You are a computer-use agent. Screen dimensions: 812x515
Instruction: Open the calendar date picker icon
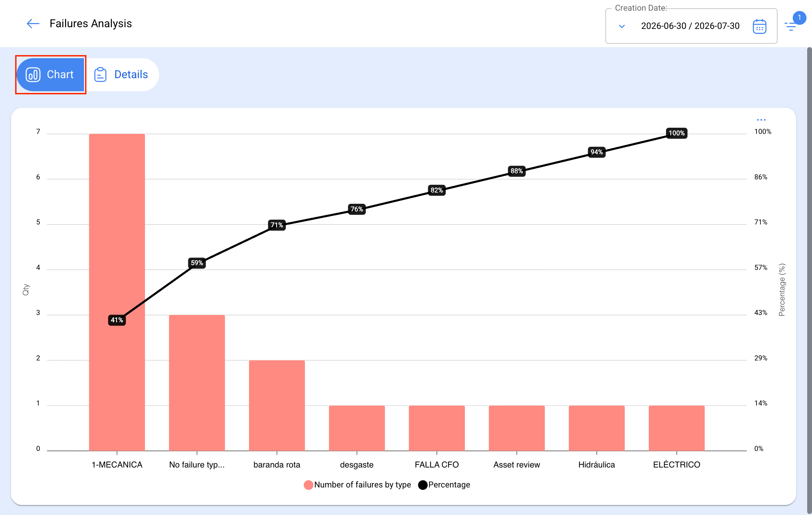[759, 27]
